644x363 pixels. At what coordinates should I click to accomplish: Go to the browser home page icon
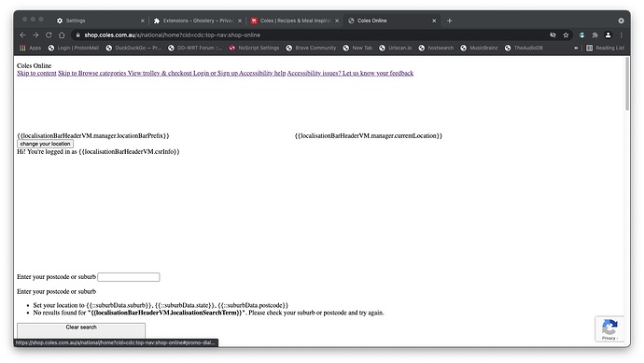point(62,35)
